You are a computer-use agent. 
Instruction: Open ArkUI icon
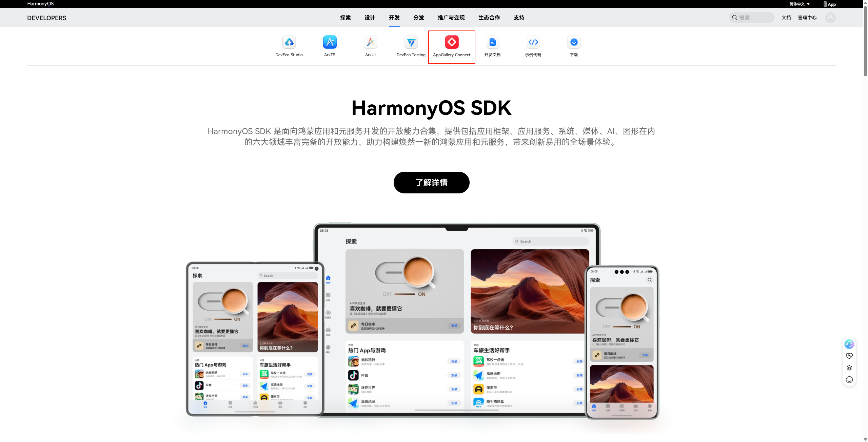point(370,42)
